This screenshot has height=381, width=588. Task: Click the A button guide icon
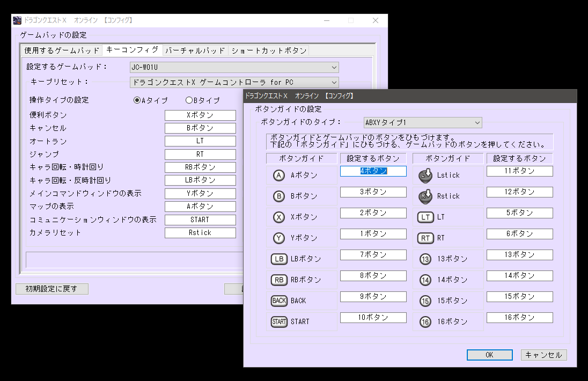coord(279,175)
